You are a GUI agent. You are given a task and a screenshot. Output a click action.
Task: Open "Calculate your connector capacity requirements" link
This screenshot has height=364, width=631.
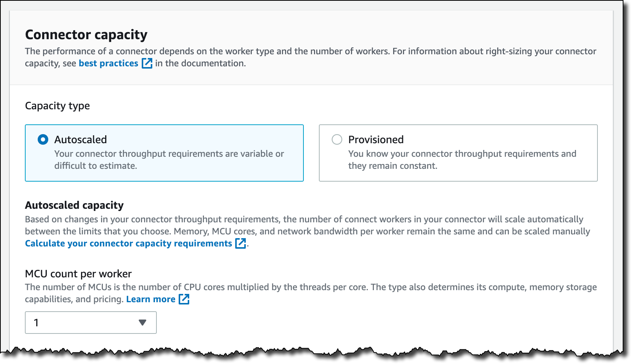click(129, 243)
